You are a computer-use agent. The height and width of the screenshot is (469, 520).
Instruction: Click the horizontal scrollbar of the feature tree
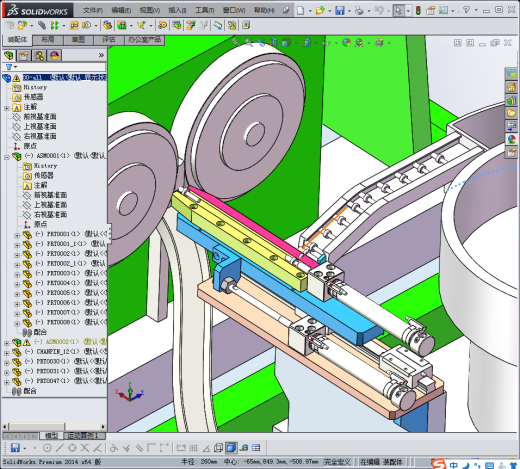click(x=54, y=426)
